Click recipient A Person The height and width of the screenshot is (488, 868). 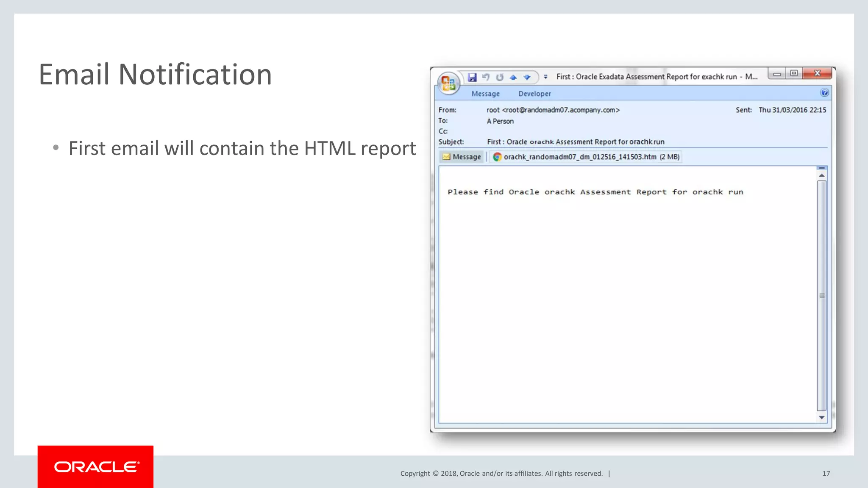coord(500,121)
